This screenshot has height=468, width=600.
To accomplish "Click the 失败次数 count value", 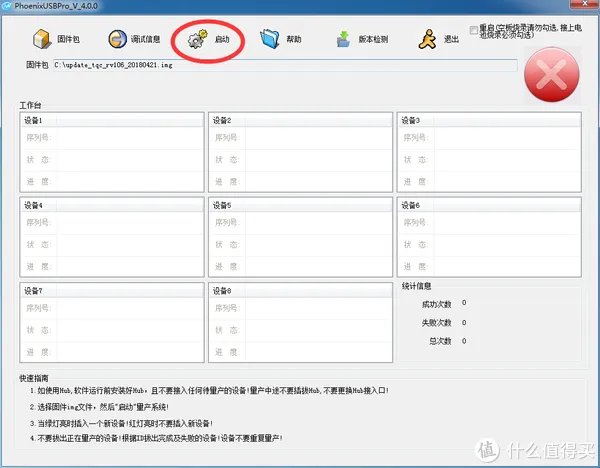I will pyautogui.click(x=464, y=323).
